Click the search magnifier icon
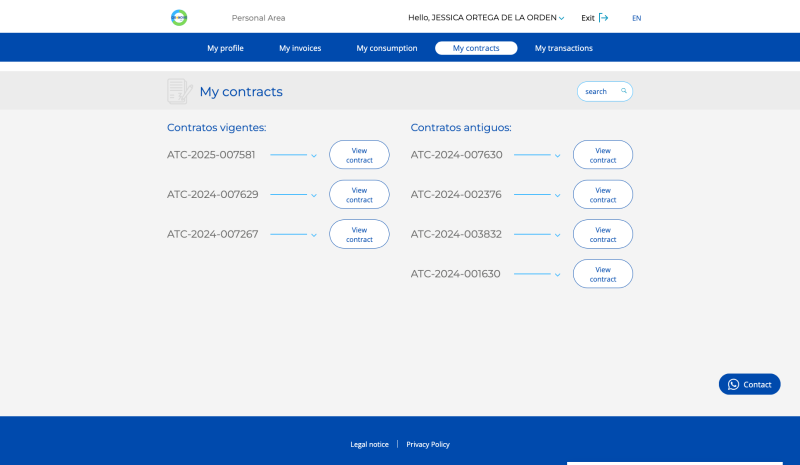Screen dimensions: 800x465 [x=623, y=91]
